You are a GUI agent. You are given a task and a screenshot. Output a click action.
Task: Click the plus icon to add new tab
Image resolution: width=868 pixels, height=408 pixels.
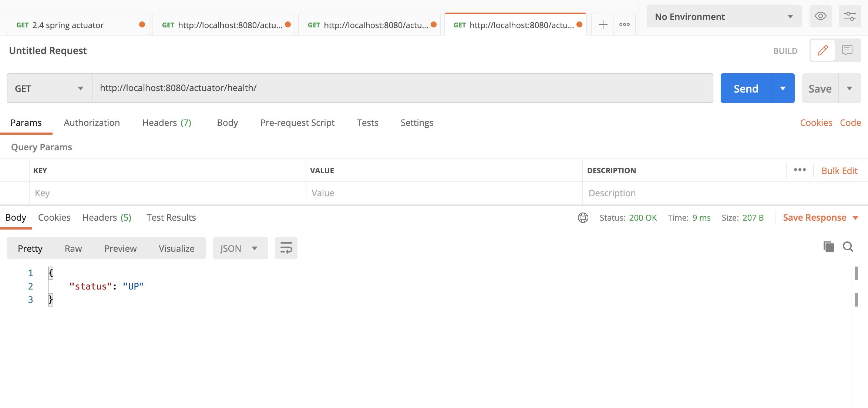(x=603, y=25)
